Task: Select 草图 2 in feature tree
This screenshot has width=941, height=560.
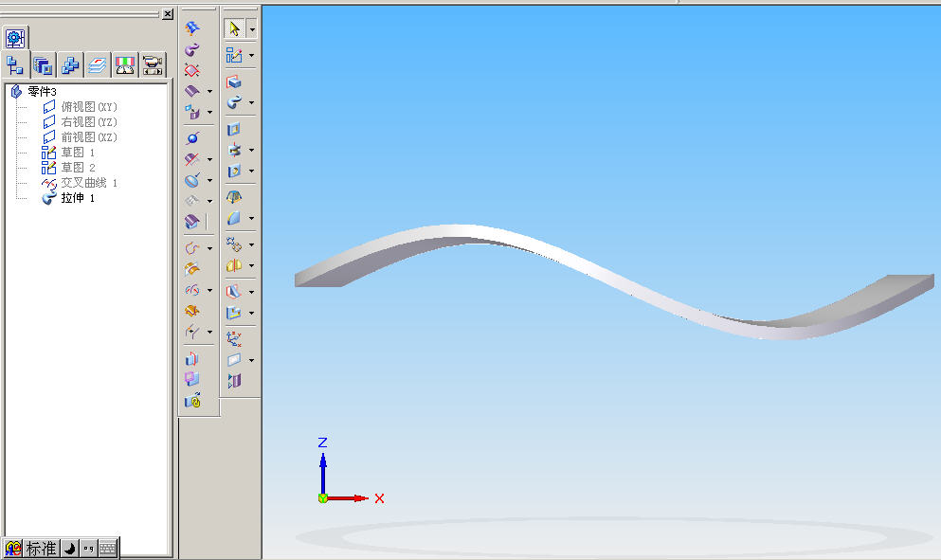Action: pyautogui.click(x=78, y=168)
